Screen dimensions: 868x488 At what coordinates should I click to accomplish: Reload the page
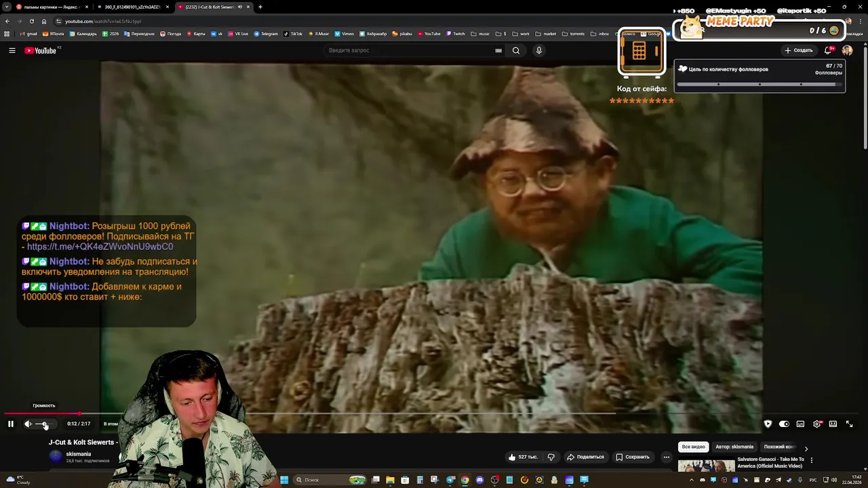pos(31,21)
